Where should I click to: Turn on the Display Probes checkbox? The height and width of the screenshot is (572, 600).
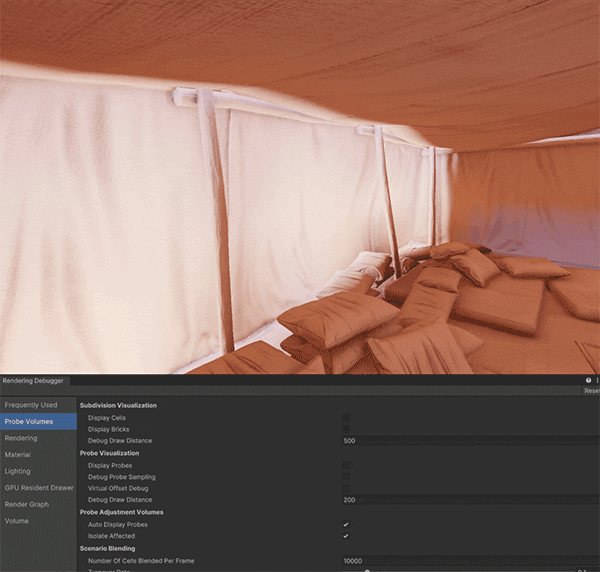(x=346, y=465)
